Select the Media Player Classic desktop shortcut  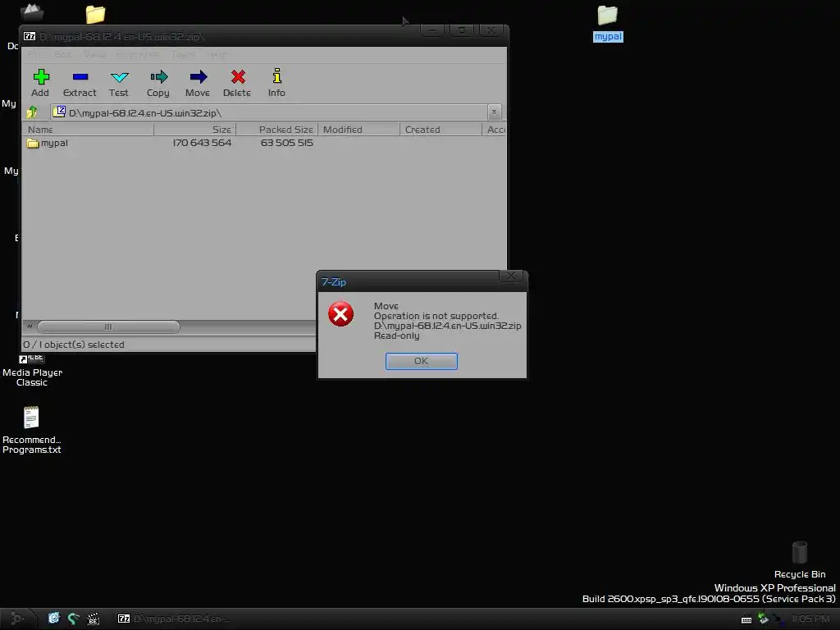[32, 371]
